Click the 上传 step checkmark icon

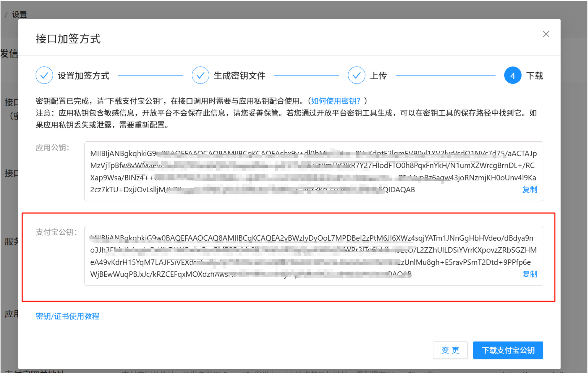tap(357, 75)
